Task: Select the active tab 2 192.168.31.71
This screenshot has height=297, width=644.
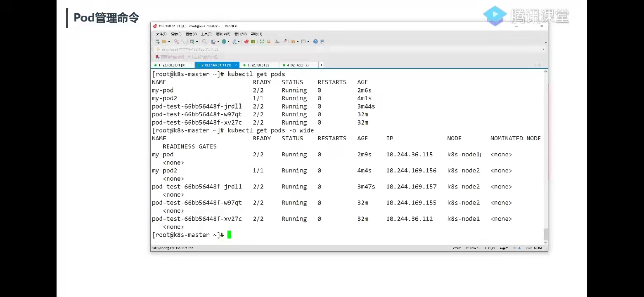Action: [217, 65]
